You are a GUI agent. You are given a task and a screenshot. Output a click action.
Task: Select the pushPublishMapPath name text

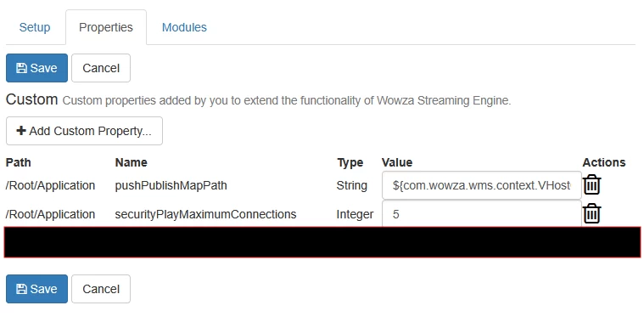pyautogui.click(x=171, y=185)
